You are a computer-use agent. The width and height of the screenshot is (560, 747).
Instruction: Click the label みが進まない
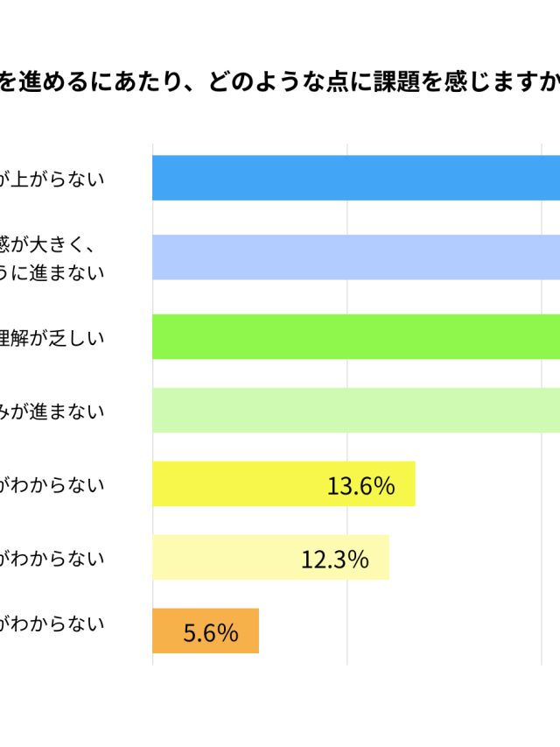[x=52, y=411]
